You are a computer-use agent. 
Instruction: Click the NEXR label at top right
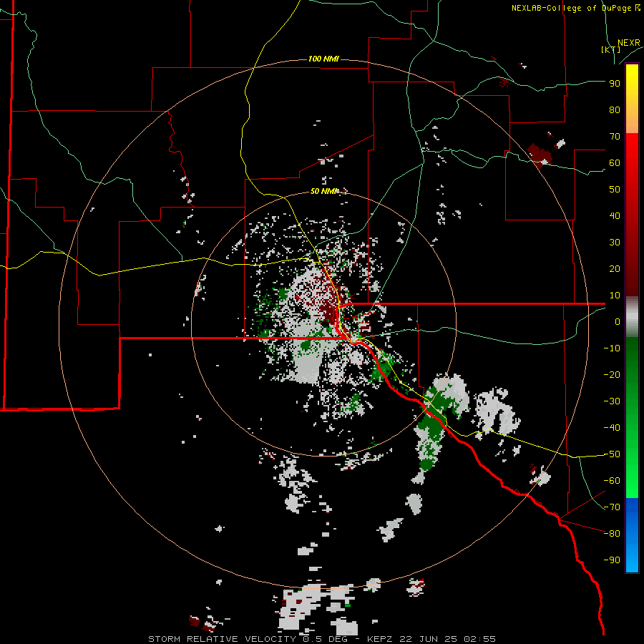629,43
